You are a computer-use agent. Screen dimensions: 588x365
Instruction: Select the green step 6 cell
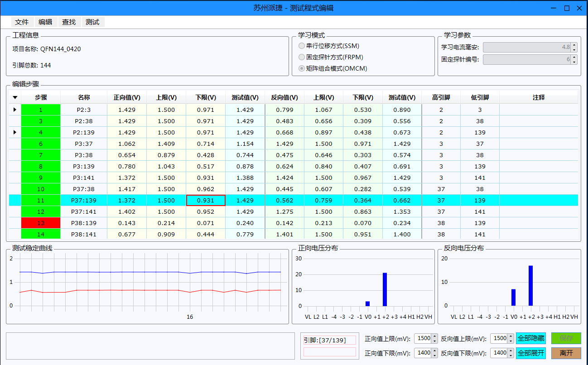(41, 144)
